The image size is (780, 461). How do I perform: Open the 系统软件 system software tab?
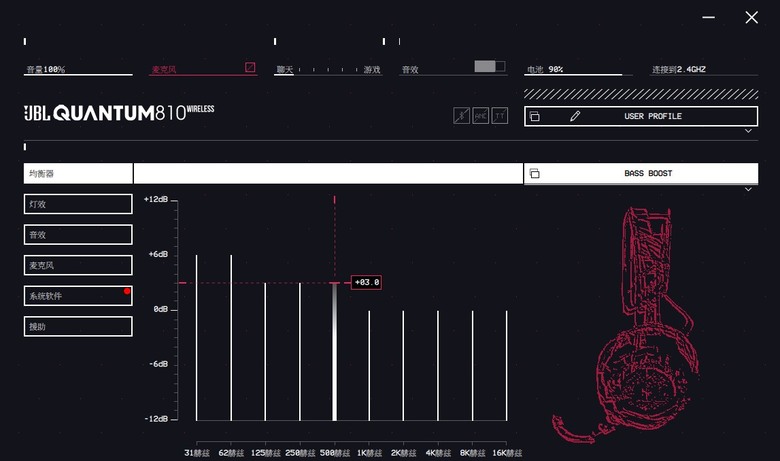click(78, 296)
